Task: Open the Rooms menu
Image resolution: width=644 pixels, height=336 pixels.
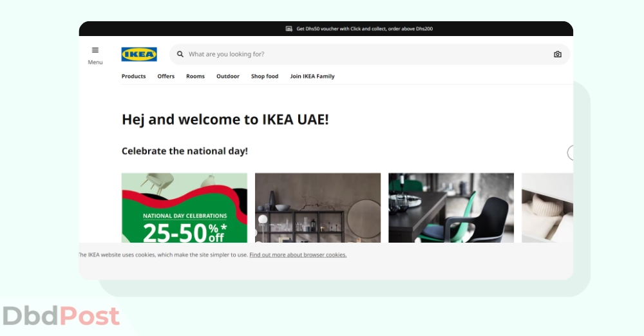Action: (196, 77)
